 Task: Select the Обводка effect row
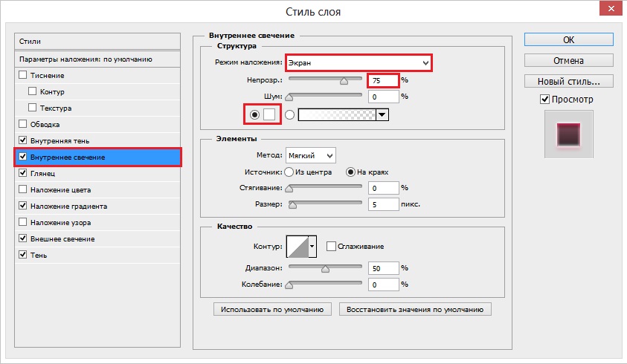(97, 124)
